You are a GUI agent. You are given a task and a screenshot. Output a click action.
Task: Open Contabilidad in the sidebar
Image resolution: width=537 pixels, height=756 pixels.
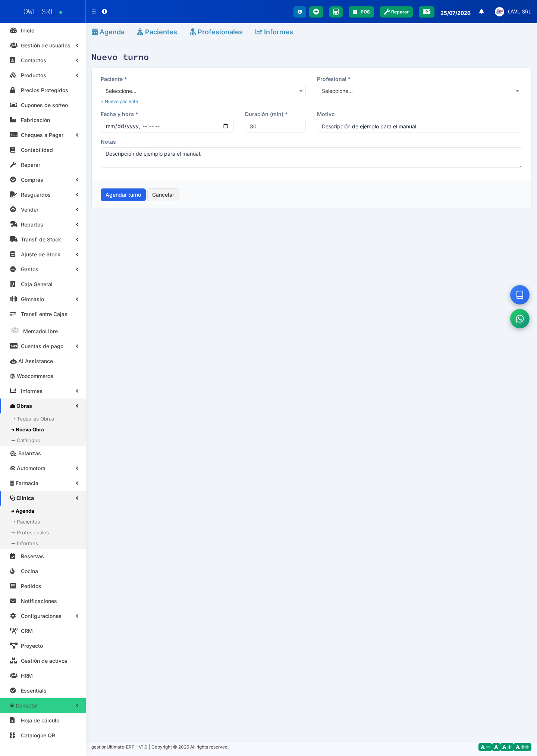pos(43,150)
